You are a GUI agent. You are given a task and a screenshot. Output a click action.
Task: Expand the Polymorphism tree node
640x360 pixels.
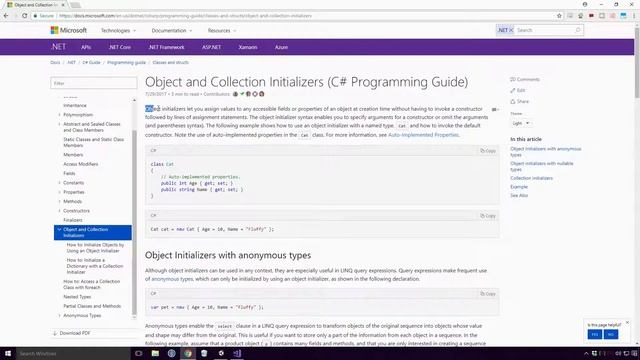click(x=60, y=115)
